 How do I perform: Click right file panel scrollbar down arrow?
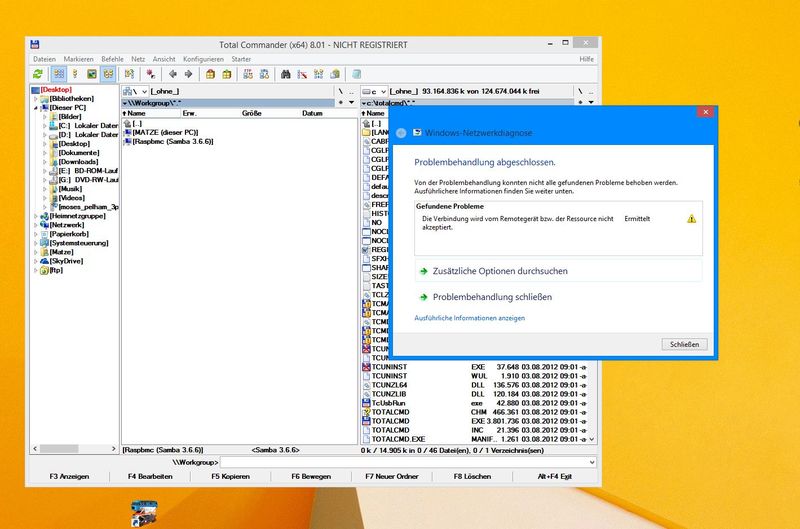tap(592, 439)
